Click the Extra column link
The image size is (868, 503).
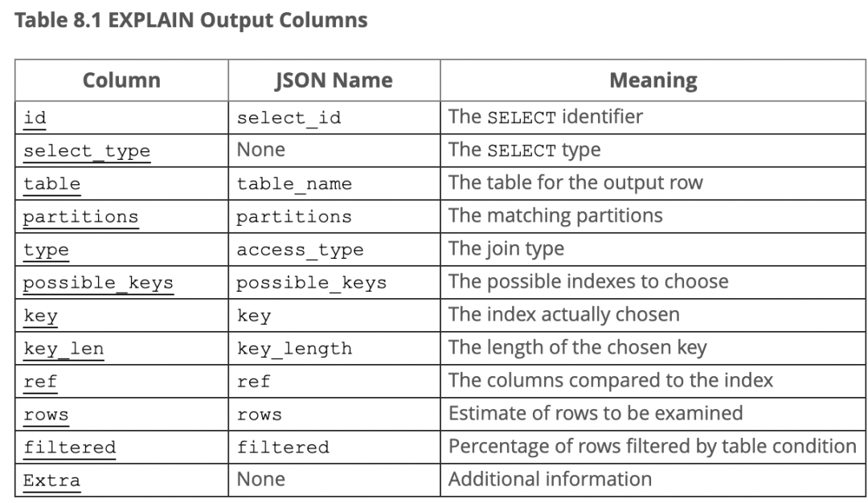(51, 481)
